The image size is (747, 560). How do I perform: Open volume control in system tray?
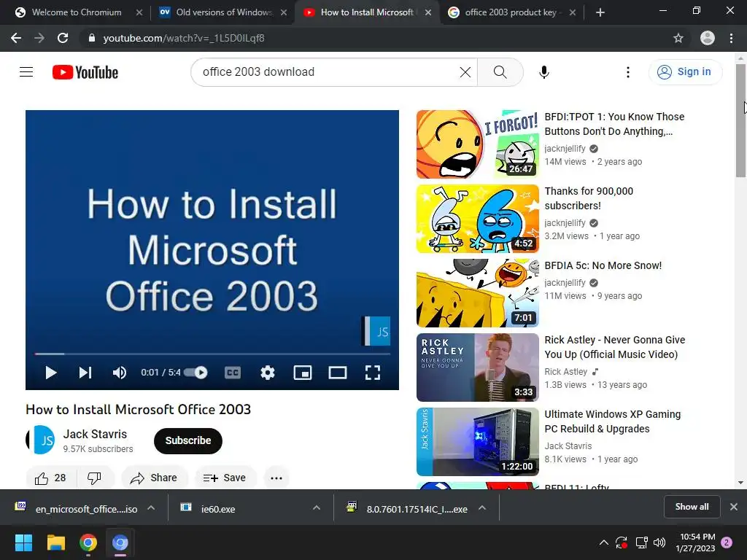(x=659, y=542)
